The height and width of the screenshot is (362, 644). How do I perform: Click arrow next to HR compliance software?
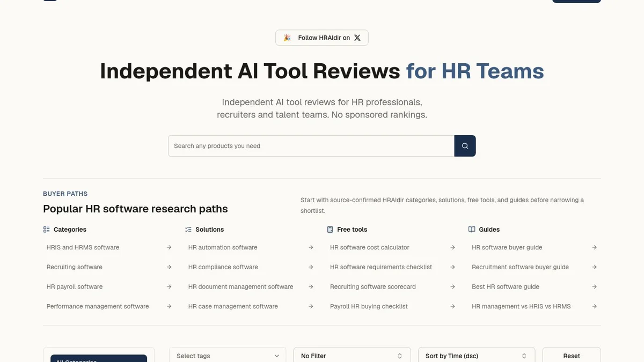click(x=311, y=267)
